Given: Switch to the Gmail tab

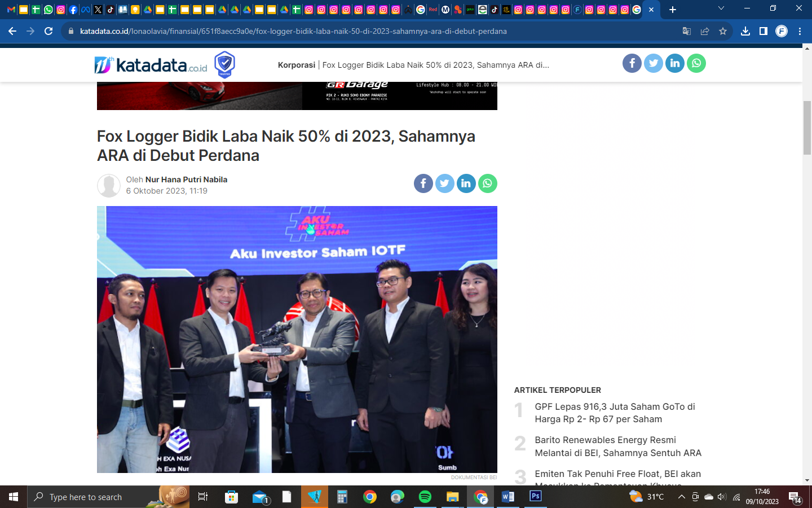Looking at the screenshot, I should tap(11, 10).
